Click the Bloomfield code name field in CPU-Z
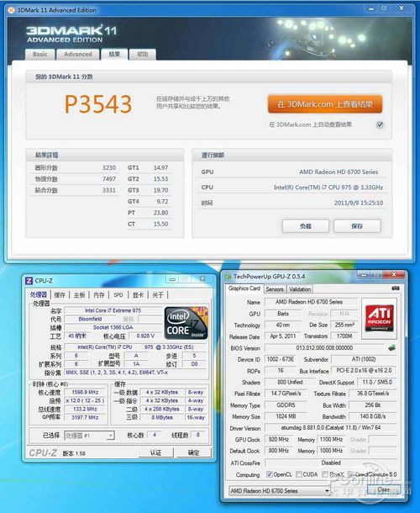 pyautogui.click(x=90, y=319)
